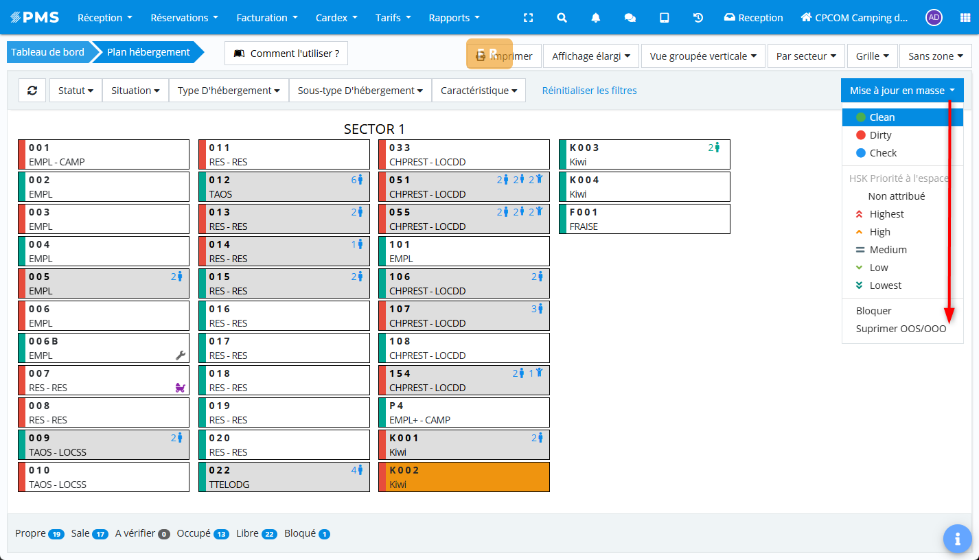Open search with the magnifier icon
This screenshot has height=560, width=979.
(562, 18)
